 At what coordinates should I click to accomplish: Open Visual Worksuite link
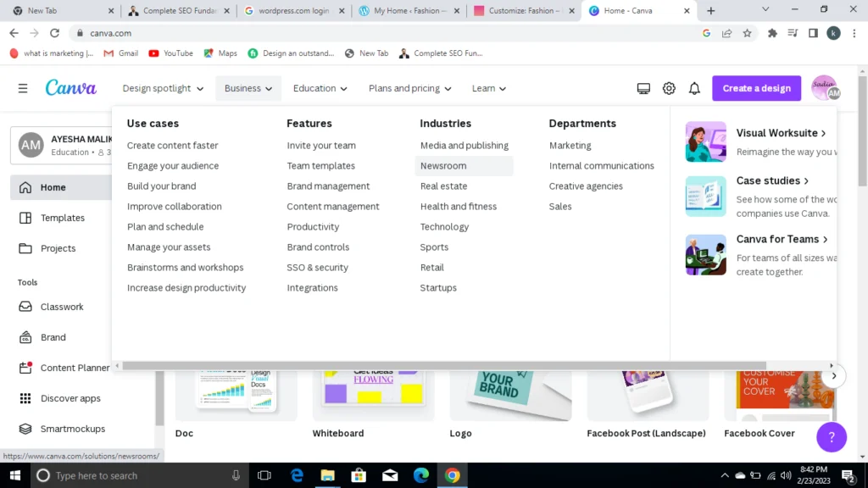point(781,133)
